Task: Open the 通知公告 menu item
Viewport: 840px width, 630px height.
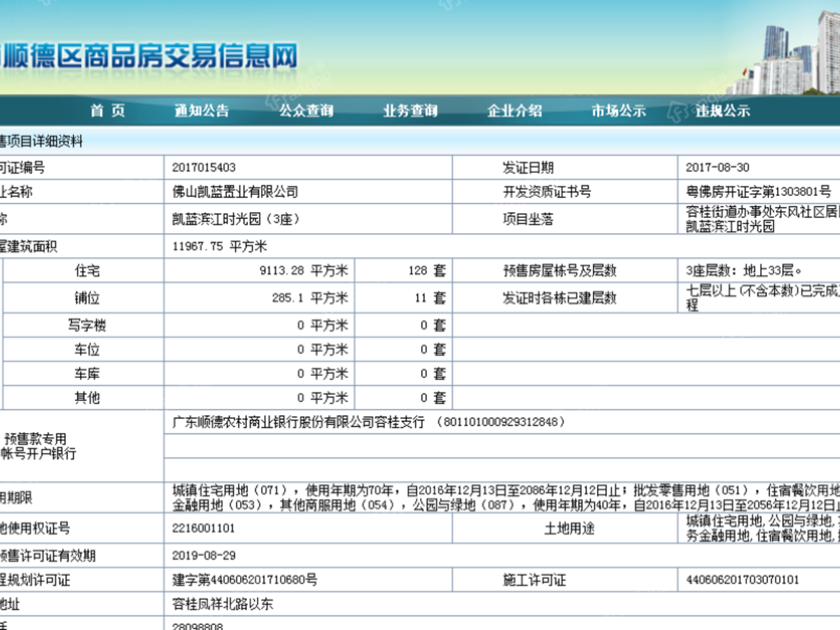Action: (x=202, y=111)
